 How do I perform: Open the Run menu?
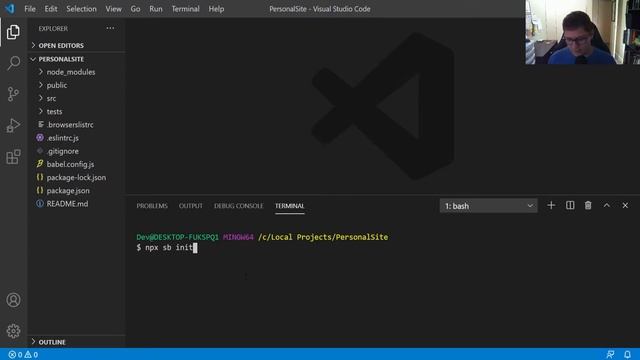[x=156, y=9]
